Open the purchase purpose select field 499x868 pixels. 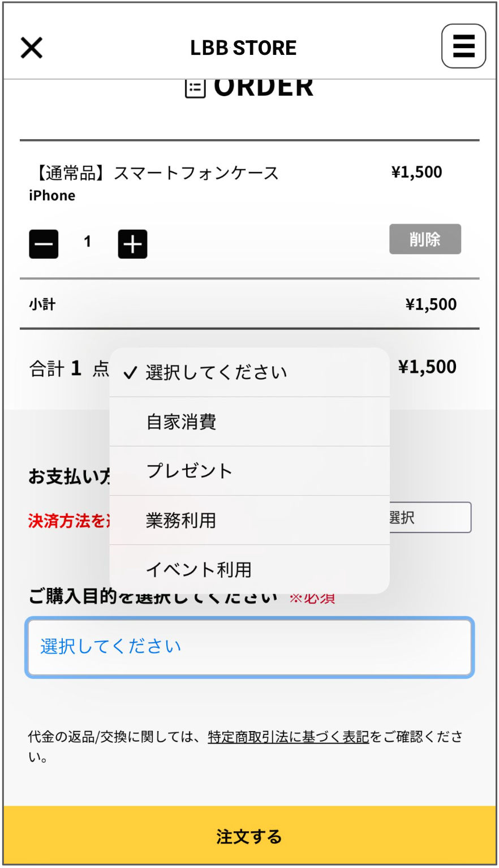pyautogui.click(x=249, y=647)
